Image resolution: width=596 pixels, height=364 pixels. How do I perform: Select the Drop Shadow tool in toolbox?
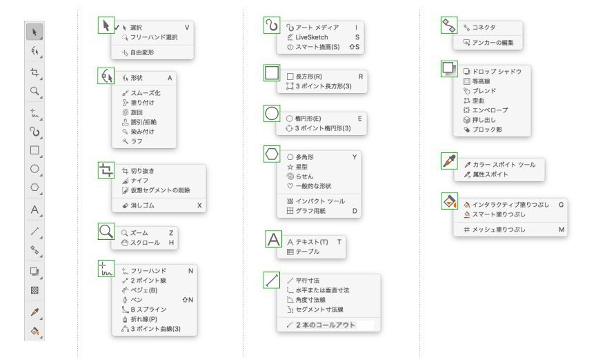[x=36, y=272]
